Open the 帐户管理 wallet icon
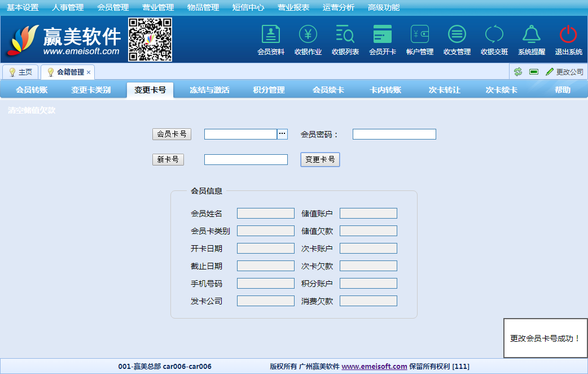This screenshot has width=588, height=374. pyautogui.click(x=420, y=35)
